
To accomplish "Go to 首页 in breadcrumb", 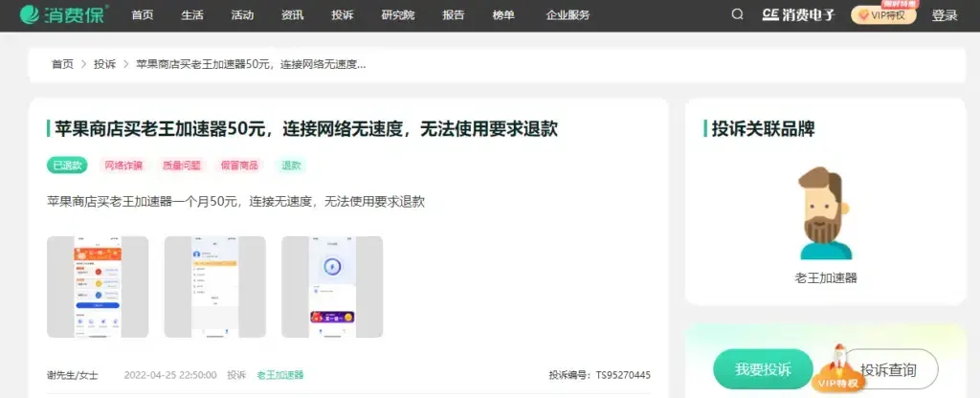I will (x=62, y=64).
